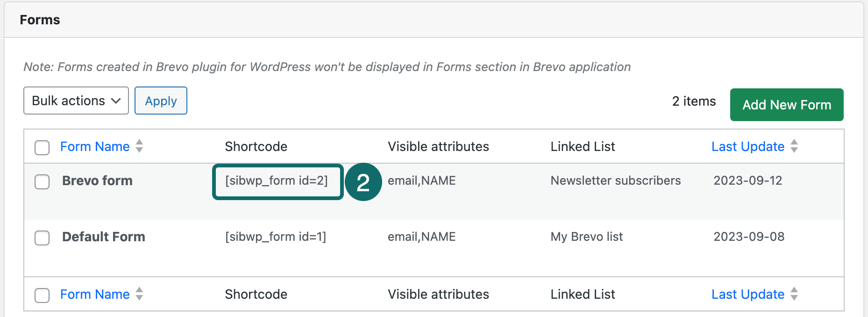Click the footer Form Name sort link
The height and width of the screenshot is (317, 868).
click(x=95, y=294)
